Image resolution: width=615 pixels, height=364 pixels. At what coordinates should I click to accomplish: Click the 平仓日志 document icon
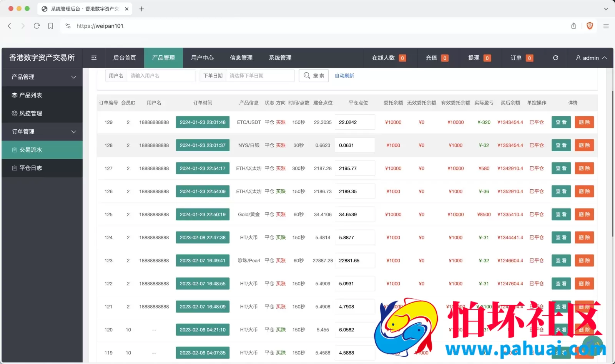point(15,168)
